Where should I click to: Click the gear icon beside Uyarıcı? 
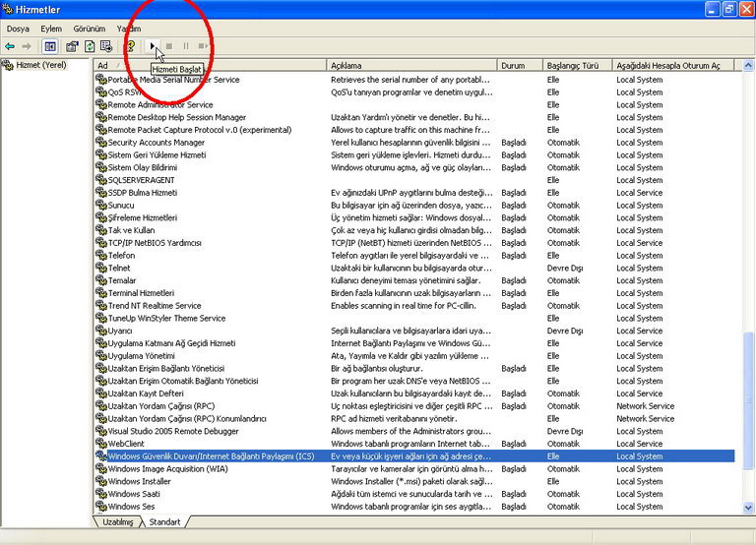point(100,331)
